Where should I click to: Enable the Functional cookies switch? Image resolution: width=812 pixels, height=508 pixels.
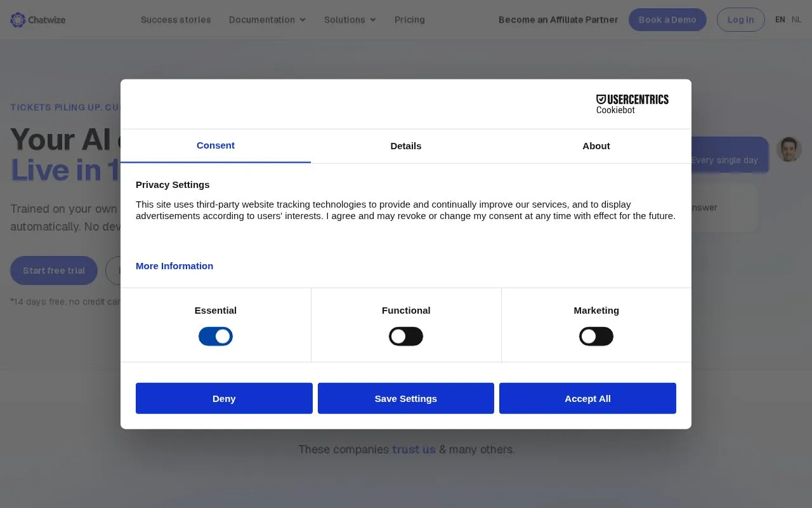pos(406,337)
